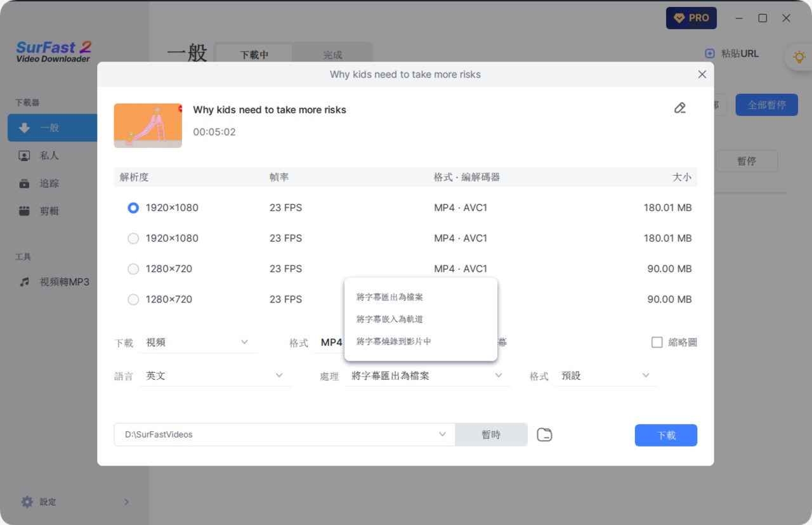Open 追踪 tracking section in sidebar
The height and width of the screenshot is (525, 812).
pyautogui.click(x=49, y=183)
